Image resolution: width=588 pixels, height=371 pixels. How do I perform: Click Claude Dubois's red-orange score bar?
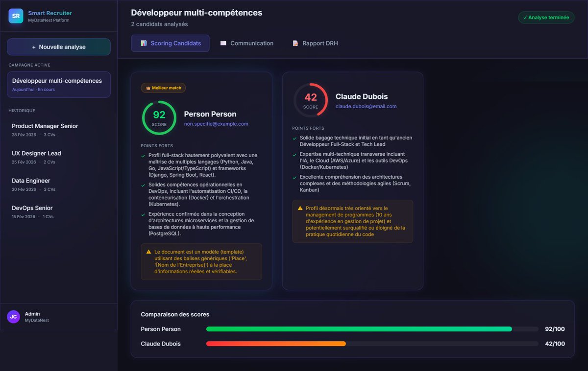click(276, 344)
